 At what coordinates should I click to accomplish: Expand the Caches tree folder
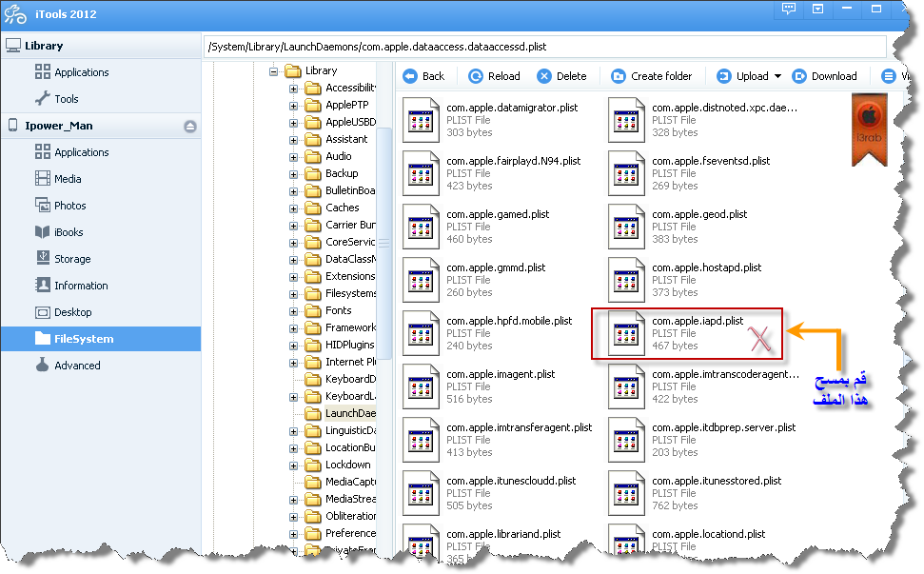(x=293, y=208)
